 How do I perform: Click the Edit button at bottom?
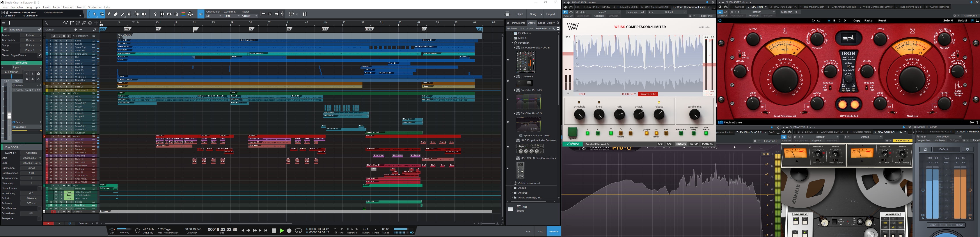[x=528, y=231]
